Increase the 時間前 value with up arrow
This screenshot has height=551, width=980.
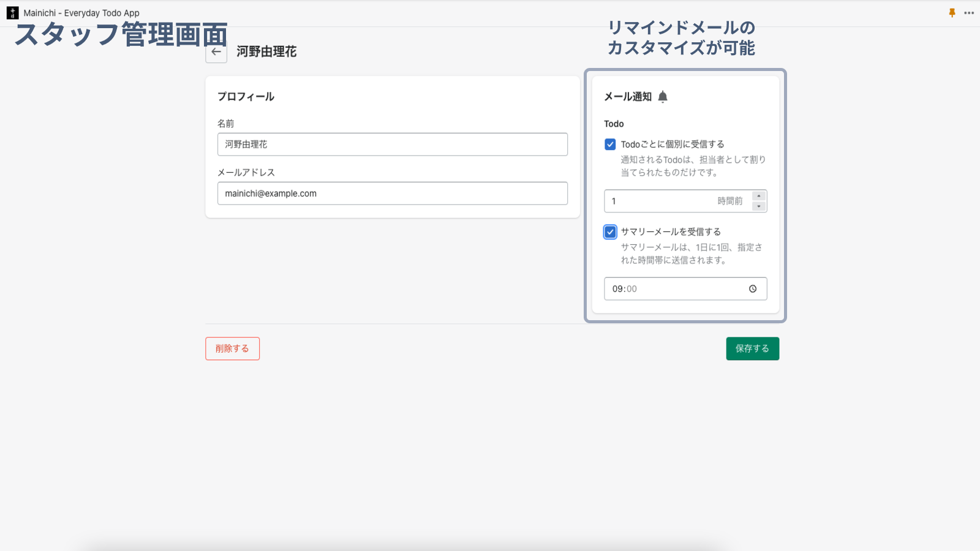pos(759,196)
